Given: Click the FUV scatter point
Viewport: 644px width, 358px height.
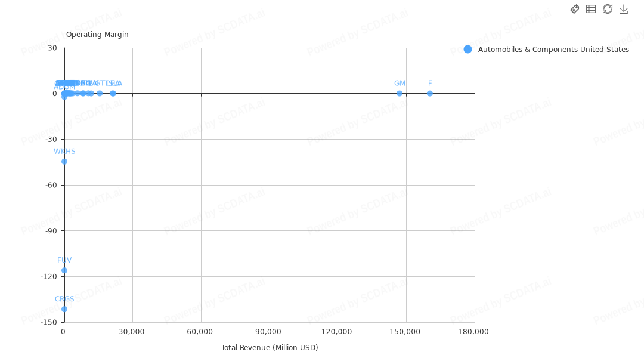Looking at the screenshot, I should [64, 270].
